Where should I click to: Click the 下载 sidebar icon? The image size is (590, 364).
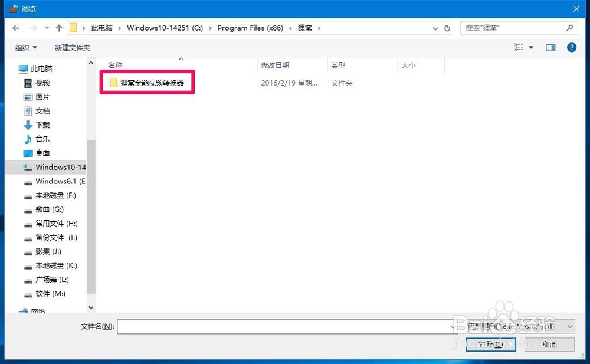click(28, 124)
